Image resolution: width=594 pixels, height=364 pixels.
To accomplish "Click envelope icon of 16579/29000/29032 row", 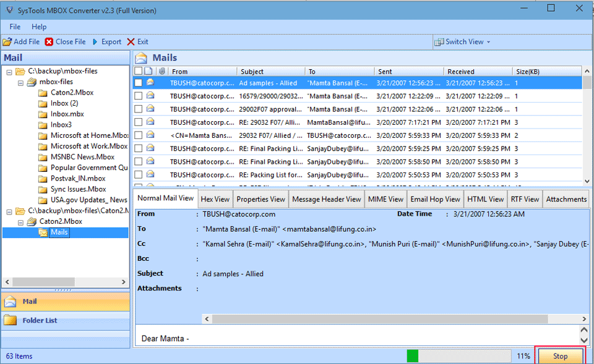I will (x=150, y=95).
